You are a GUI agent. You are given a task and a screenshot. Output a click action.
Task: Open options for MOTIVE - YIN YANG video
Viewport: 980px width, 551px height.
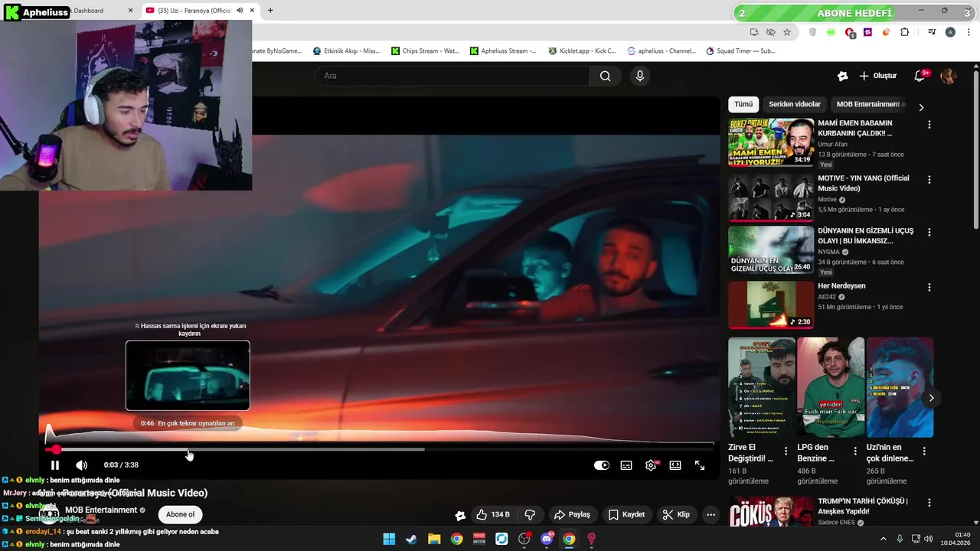click(x=929, y=180)
